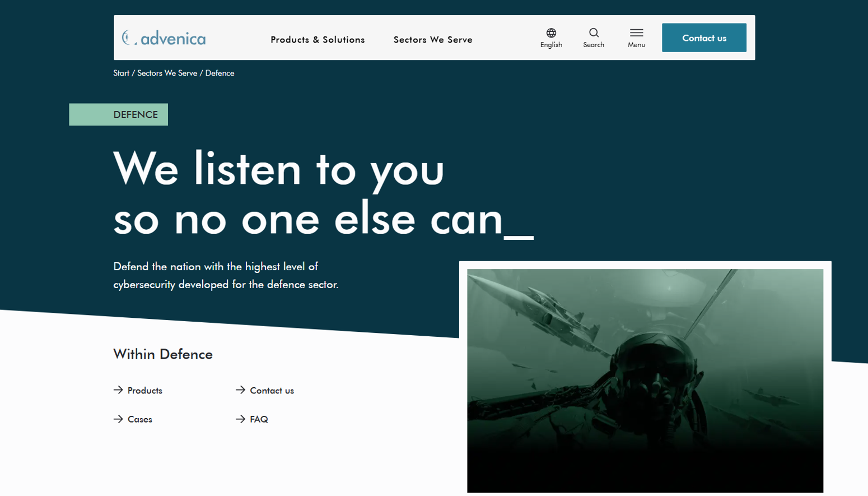Go to Start in the breadcrumb
Screen dimensions: 868x496
pyautogui.click(x=121, y=73)
